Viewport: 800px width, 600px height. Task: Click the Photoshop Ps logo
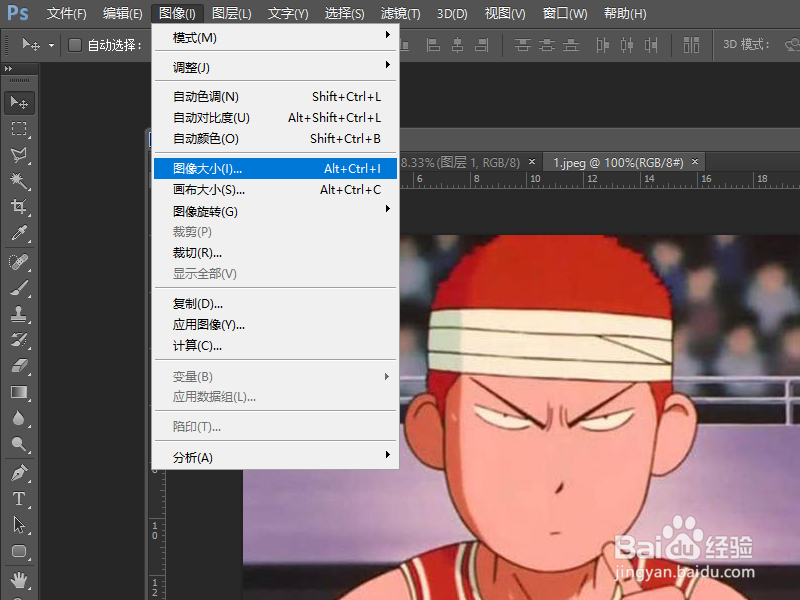click(x=18, y=12)
